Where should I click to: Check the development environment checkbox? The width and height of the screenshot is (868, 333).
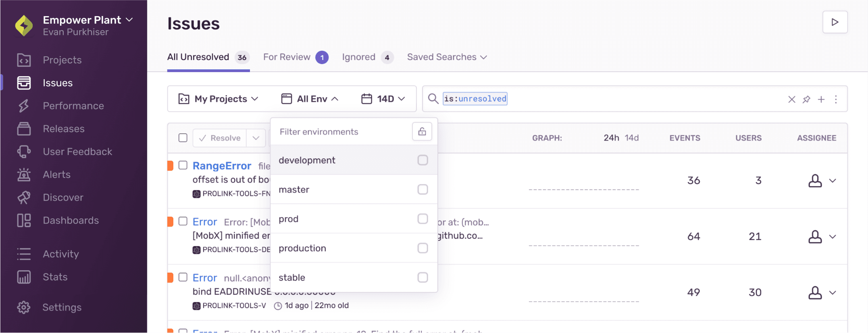click(x=423, y=160)
